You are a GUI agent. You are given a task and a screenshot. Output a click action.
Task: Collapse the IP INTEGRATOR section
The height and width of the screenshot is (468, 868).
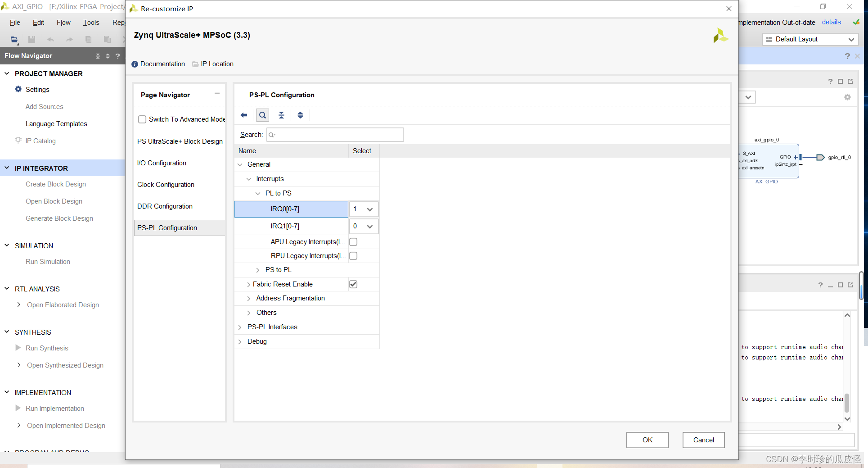[7, 168]
